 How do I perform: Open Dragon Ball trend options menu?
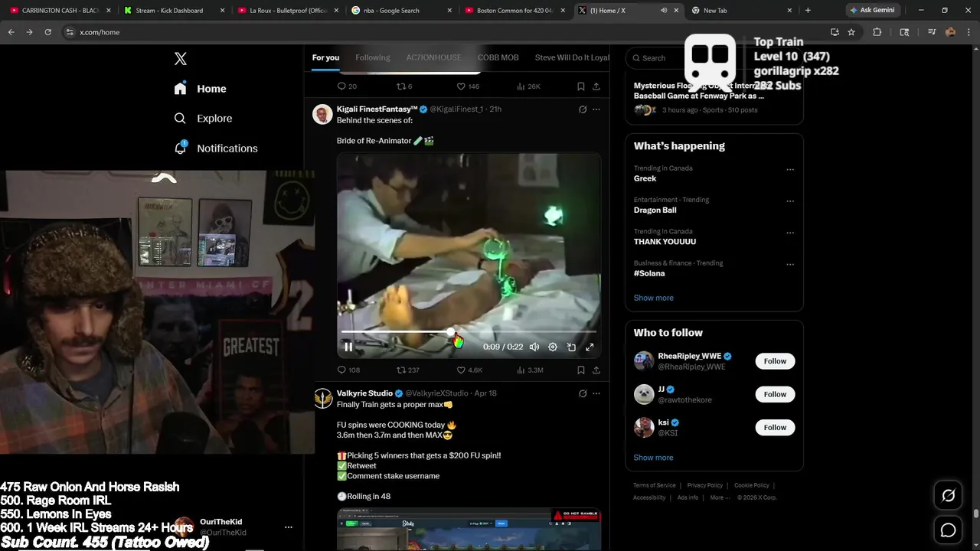pos(790,201)
